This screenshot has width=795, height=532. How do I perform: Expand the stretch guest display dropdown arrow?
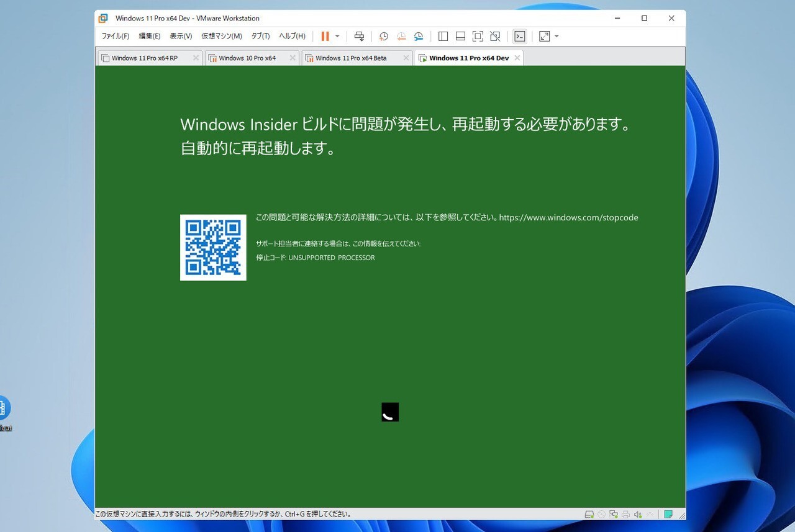[556, 37]
